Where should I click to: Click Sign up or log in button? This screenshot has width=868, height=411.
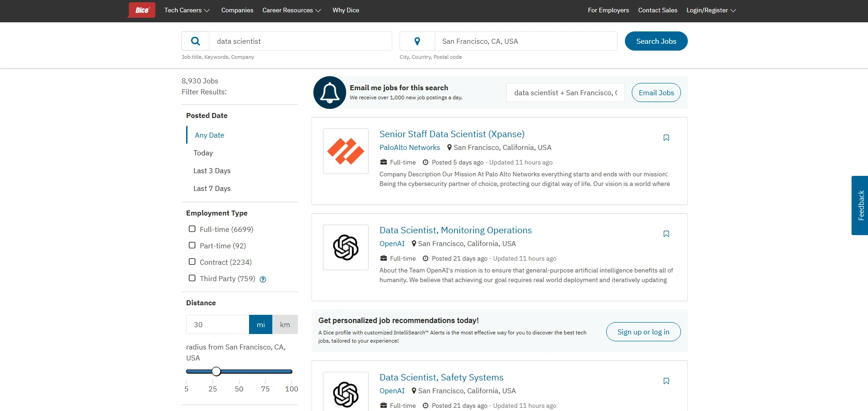coord(643,332)
